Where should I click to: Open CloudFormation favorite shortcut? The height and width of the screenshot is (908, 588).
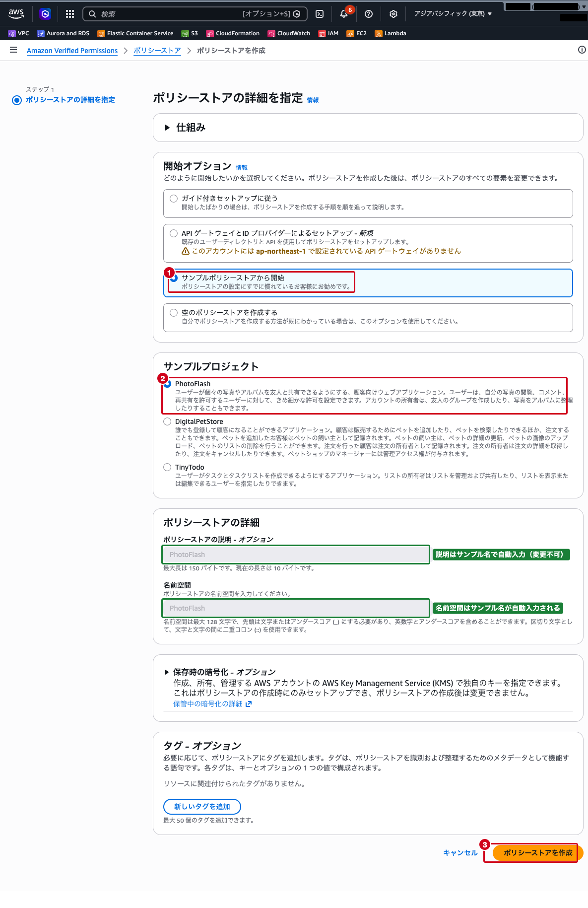233,33
